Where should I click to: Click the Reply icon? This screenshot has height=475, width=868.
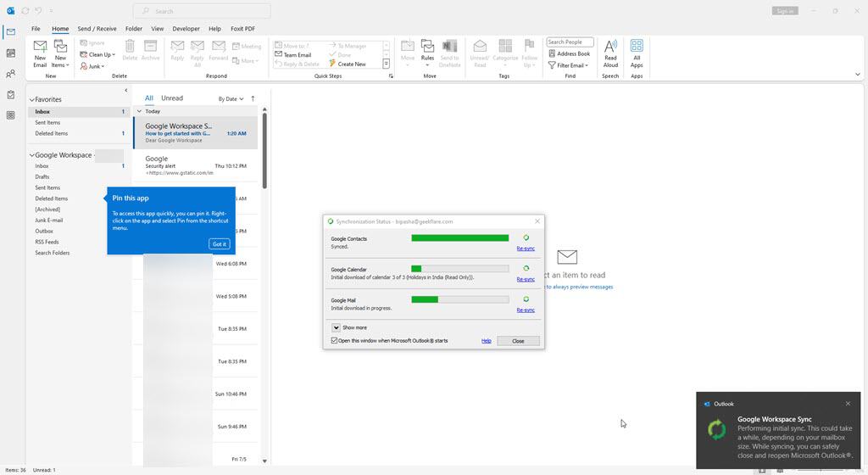(177, 50)
